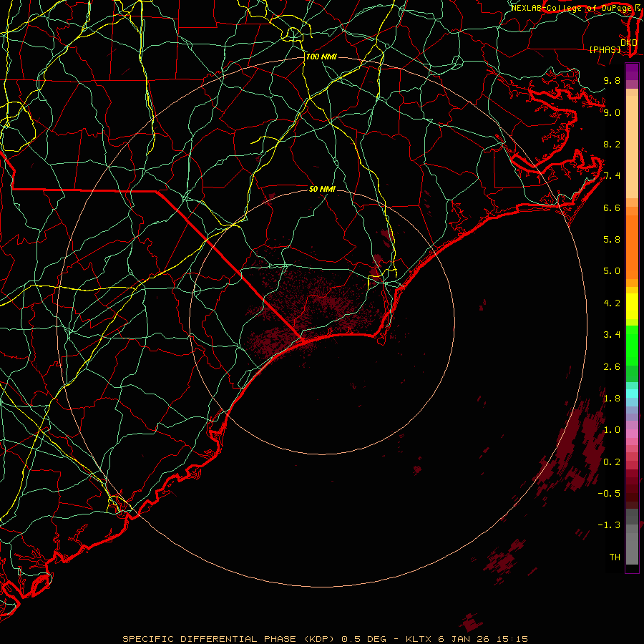Click the 7.4 value on color scale
This screenshot has height=644, width=644.
[612, 176]
